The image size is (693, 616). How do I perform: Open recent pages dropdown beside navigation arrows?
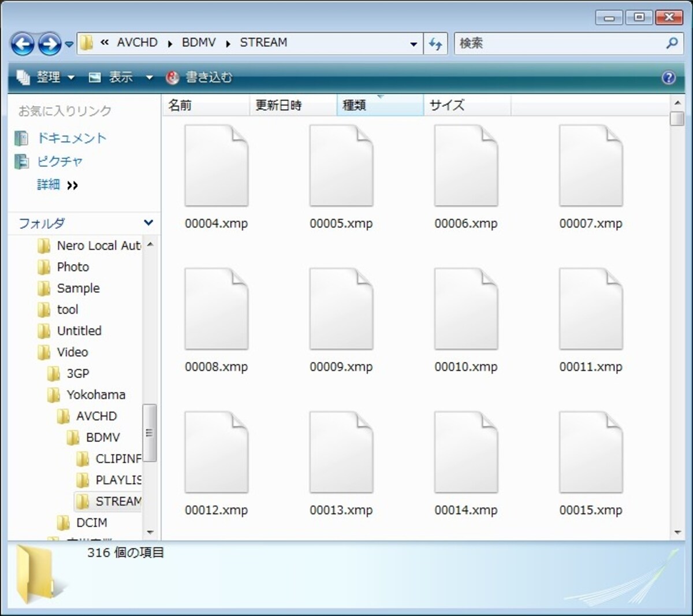(x=69, y=44)
